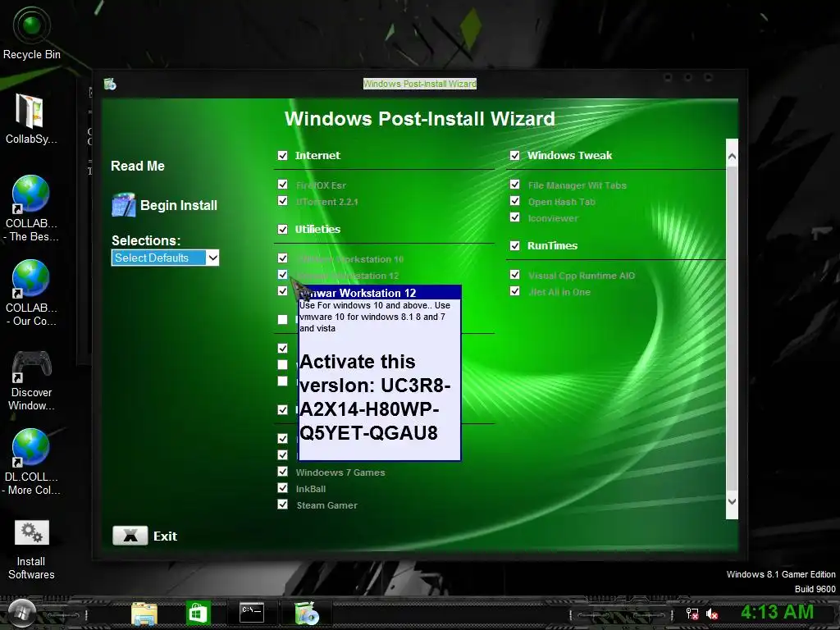
Task: Uncheck the File Manager Wit Tabs checkbox
Action: 514,185
